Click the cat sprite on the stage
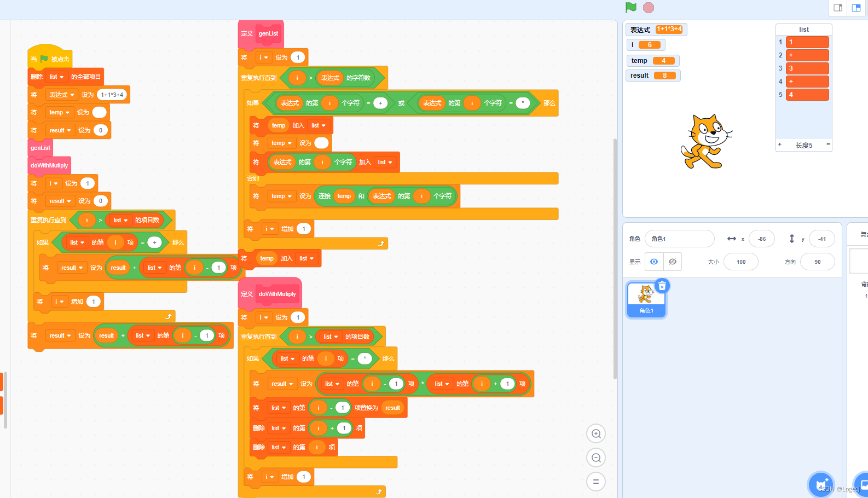The image size is (868, 498). [x=705, y=141]
